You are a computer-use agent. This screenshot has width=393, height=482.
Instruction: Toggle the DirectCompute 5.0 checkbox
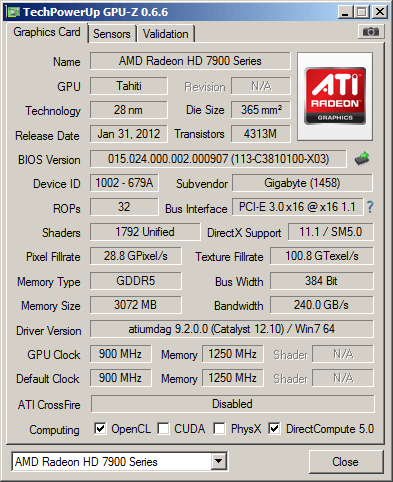274,428
